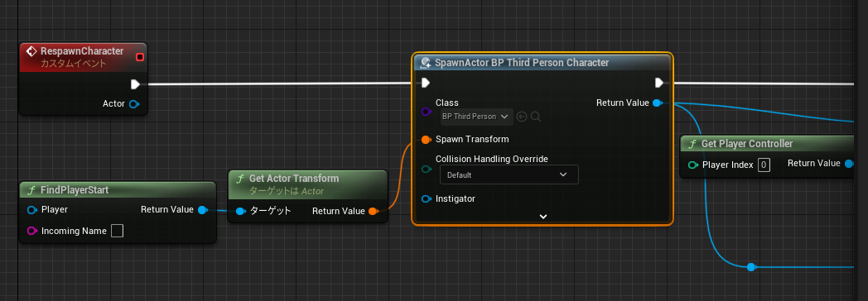Click the purple Class input pin

426,112
